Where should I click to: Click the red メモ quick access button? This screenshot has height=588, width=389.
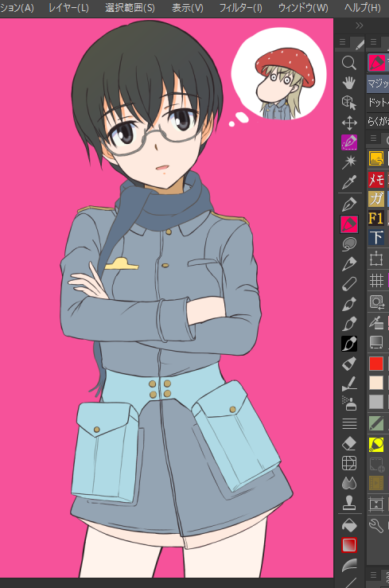[376, 180]
